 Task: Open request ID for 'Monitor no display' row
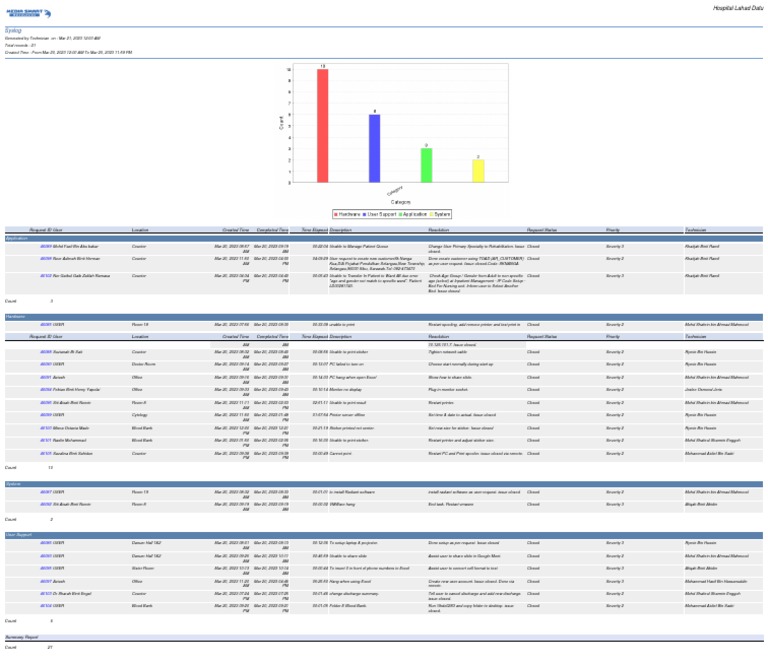click(46, 388)
